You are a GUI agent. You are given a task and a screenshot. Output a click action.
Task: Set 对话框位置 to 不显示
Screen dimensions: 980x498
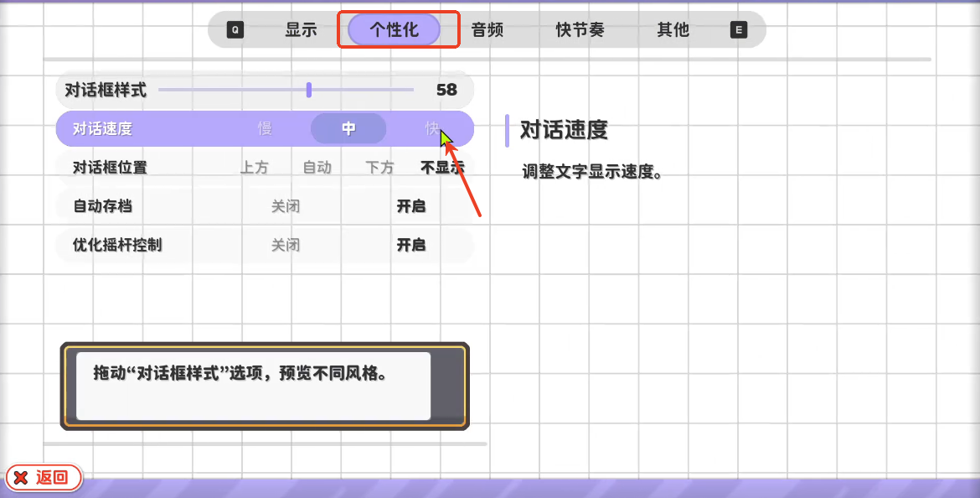442,168
